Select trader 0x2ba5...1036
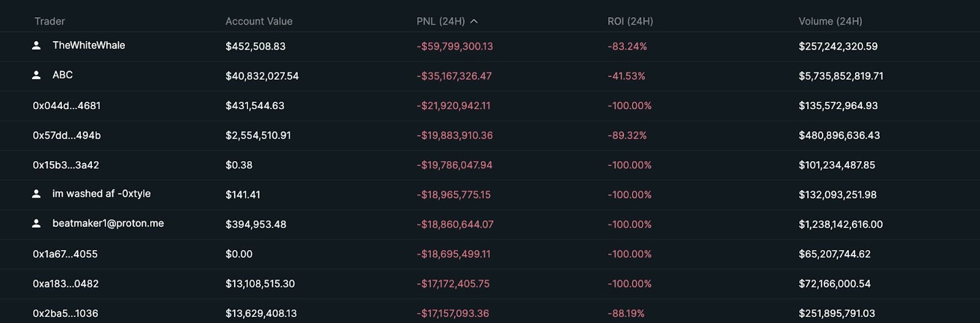 (x=66, y=313)
